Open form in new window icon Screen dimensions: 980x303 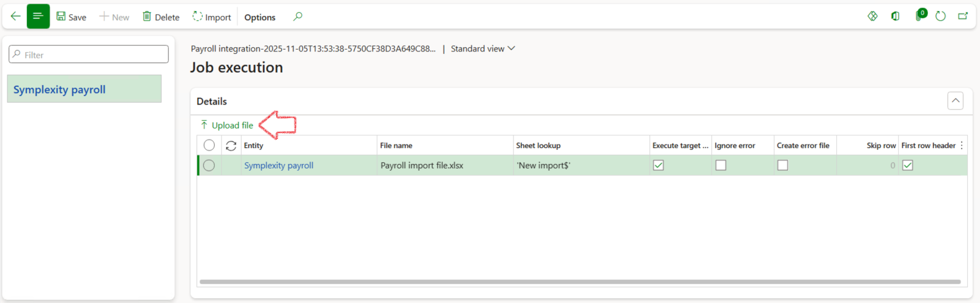coord(963,16)
